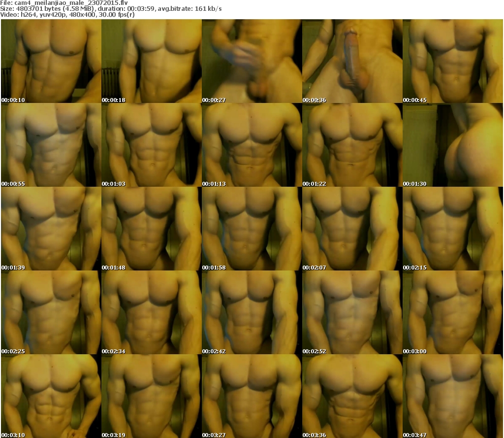
Task: Pick the thumbnail stamped 00:03:00
Action: coord(453,312)
